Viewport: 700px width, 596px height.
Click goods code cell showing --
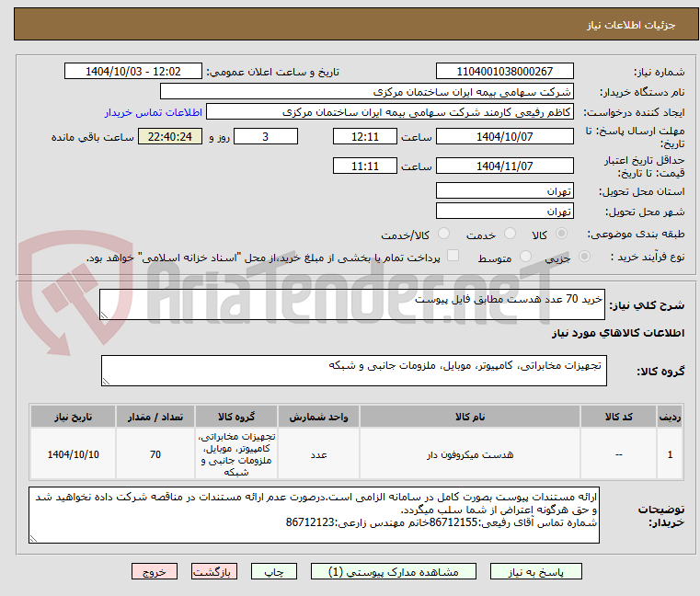coord(619,454)
